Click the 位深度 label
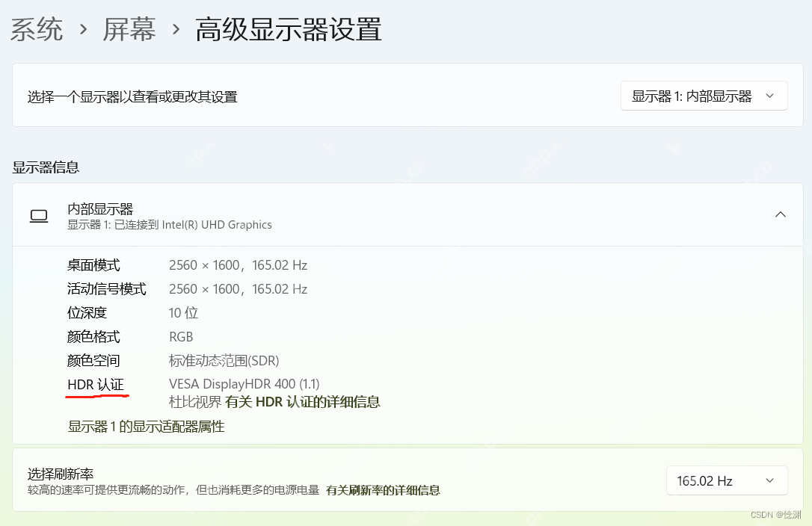This screenshot has height=526, width=812. pos(87,313)
